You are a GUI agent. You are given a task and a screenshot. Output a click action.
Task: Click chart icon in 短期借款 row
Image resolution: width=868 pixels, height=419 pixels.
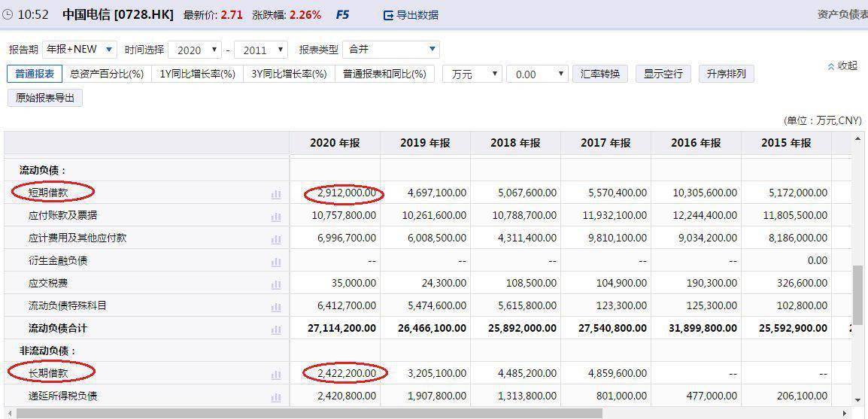[276, 193]
